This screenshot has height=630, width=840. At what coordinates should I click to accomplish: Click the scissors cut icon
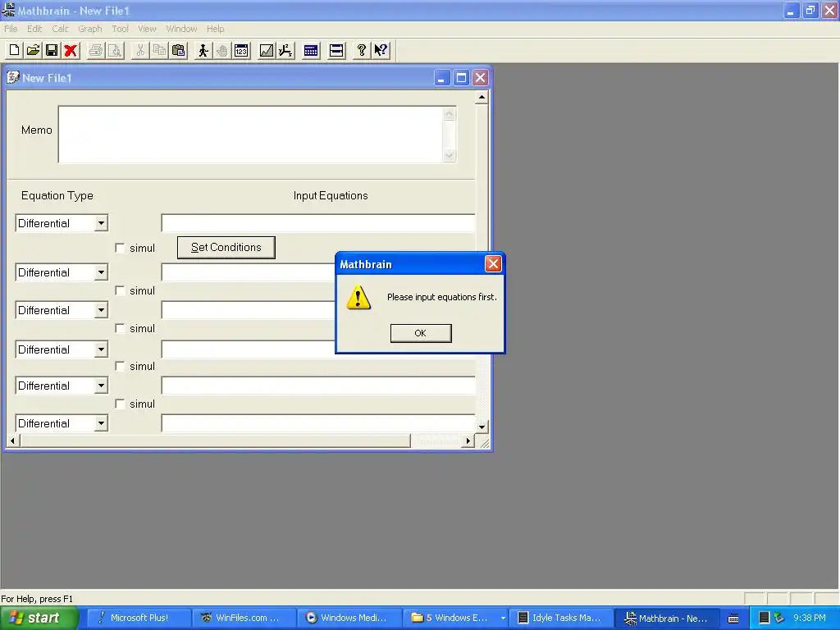point(140,50)
